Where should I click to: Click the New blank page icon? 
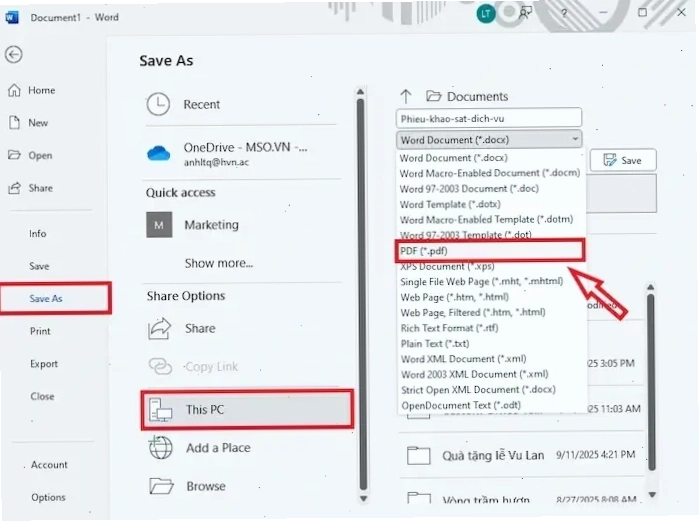click(x=14, y=123)
